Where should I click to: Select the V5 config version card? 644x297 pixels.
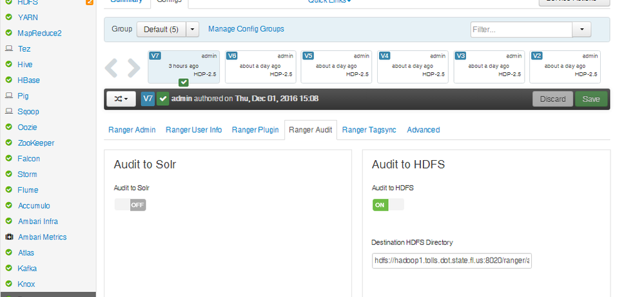[x=337, y=67]
